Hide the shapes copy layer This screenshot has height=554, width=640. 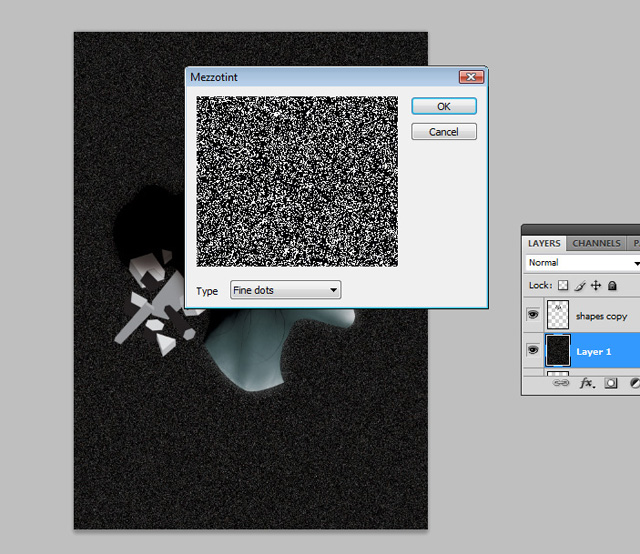pos(532,316)
